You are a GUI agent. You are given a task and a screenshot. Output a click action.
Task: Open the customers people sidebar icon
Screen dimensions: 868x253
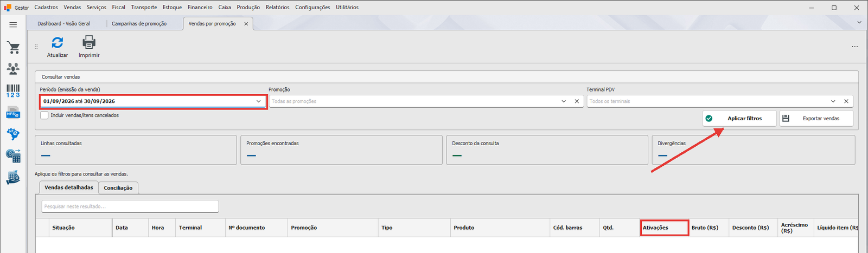click(x=14, y=68)
